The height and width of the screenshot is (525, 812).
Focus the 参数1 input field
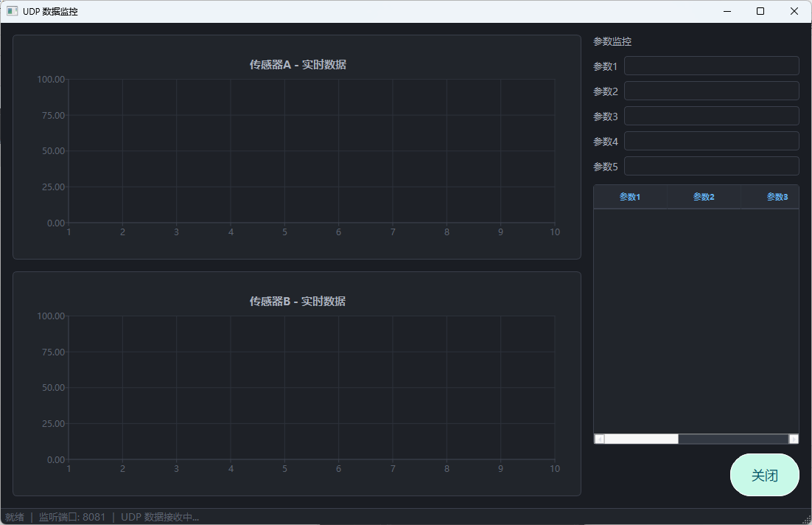pyautogui.click(x=712, y=66)
